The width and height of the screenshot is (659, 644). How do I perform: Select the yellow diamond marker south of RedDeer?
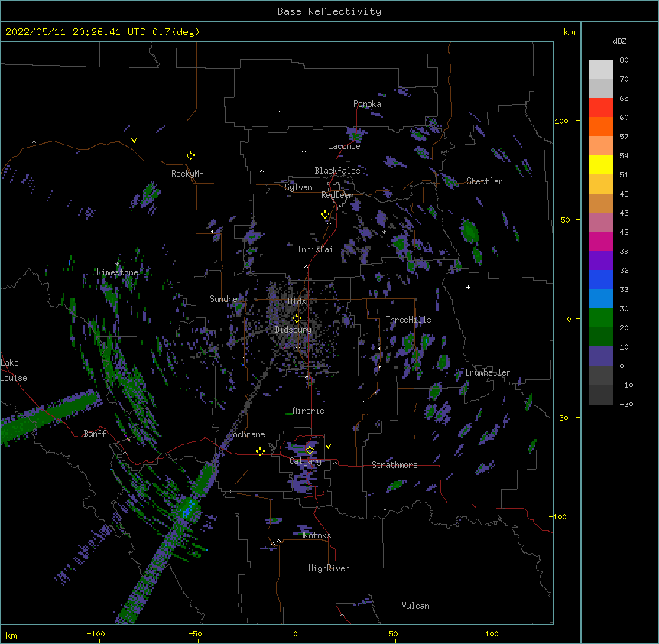(x=326, y=215)
